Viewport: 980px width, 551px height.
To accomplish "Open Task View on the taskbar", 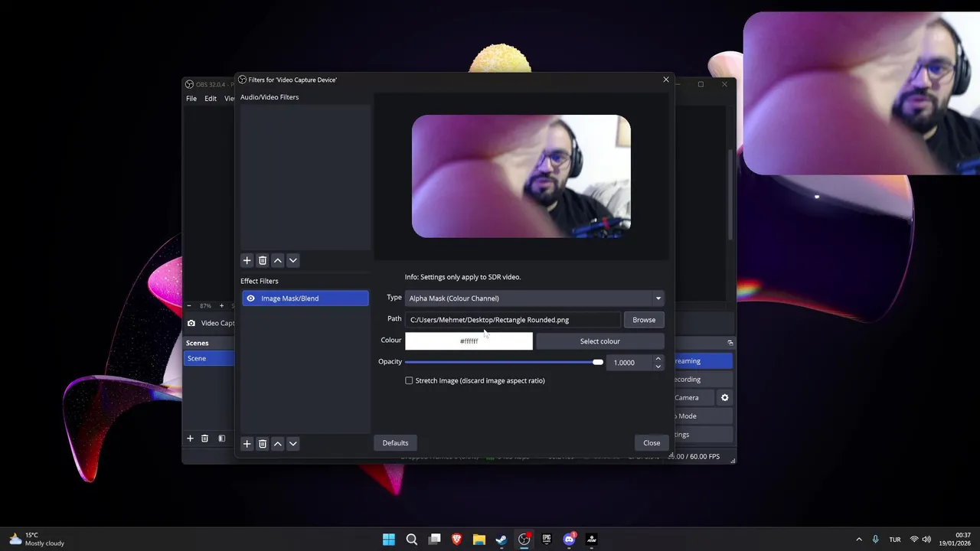I will (434, 540).
